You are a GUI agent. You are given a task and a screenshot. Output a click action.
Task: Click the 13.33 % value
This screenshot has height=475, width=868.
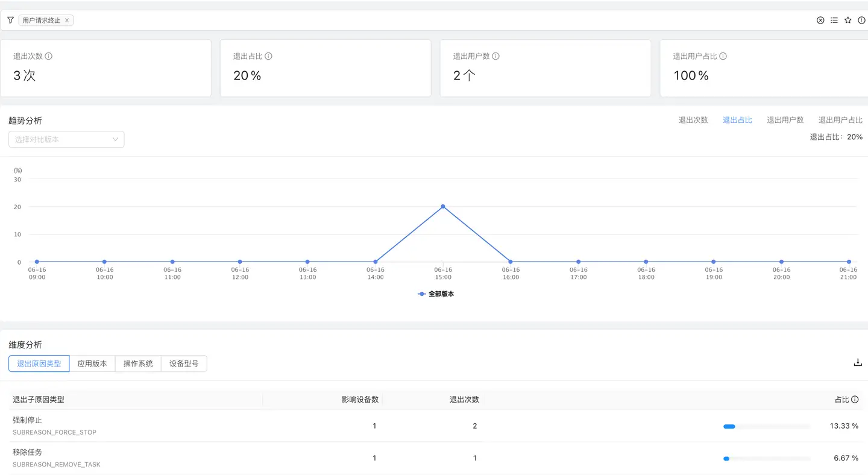(844, 426)
